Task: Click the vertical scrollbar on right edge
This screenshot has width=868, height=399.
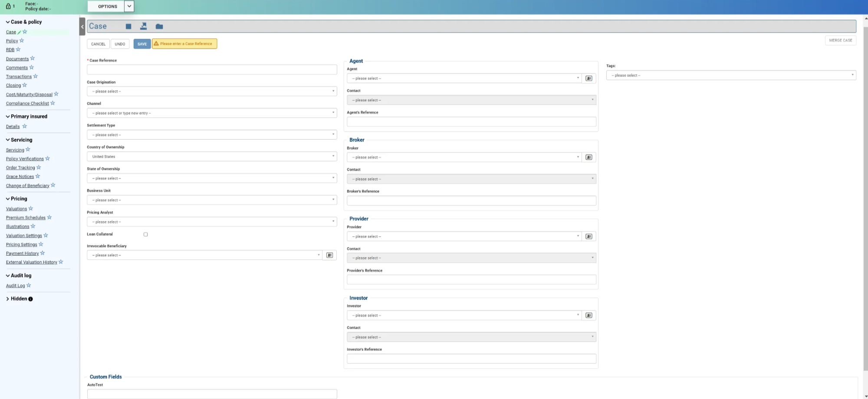Action: click(866, 195)
